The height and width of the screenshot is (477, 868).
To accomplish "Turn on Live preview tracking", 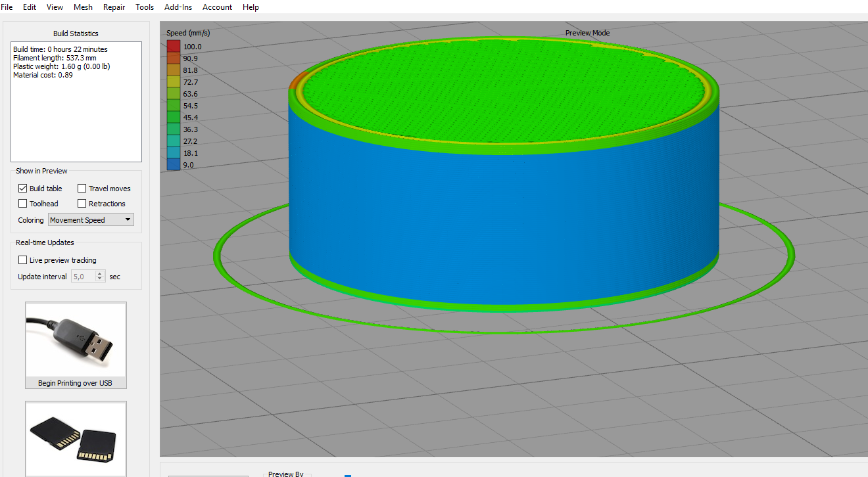I will pos(23,260).
